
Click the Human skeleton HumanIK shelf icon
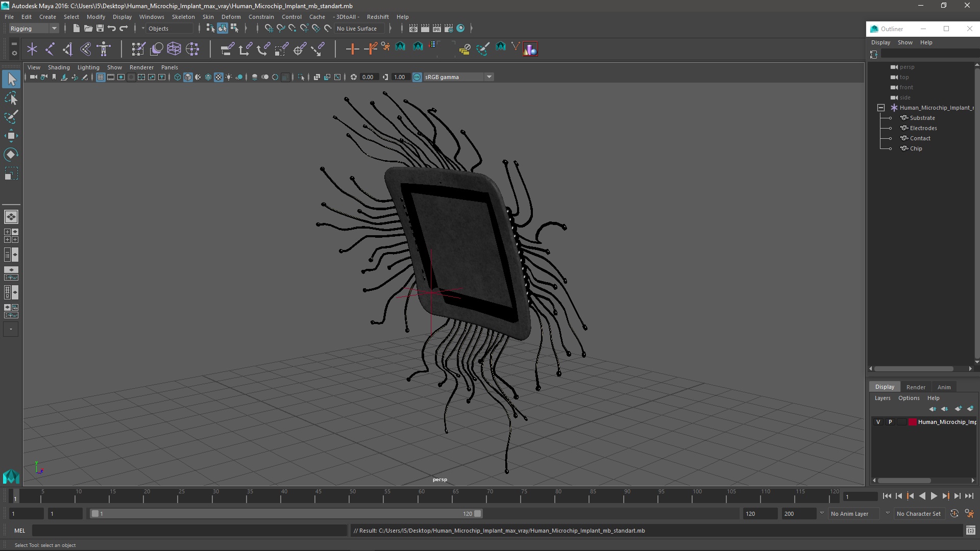104,49
